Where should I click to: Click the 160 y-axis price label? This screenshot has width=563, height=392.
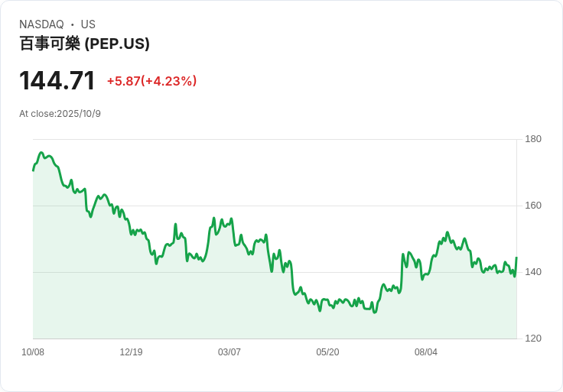pos(533,206)
